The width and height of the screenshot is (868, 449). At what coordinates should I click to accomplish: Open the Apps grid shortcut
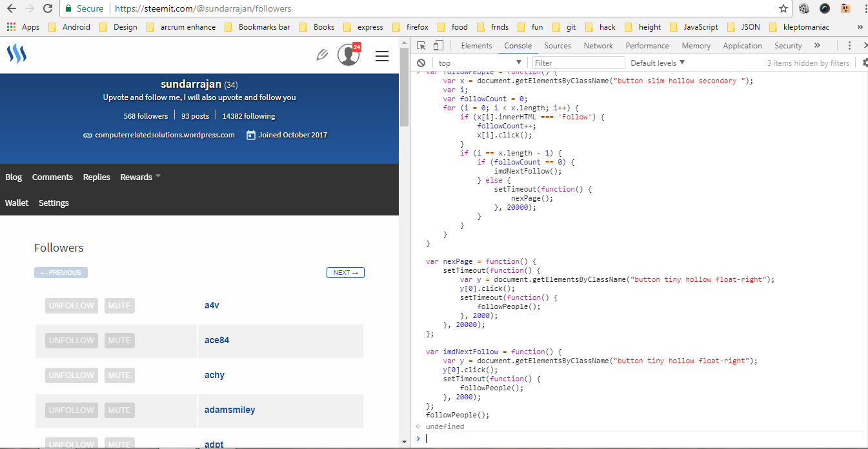(23, 27)
